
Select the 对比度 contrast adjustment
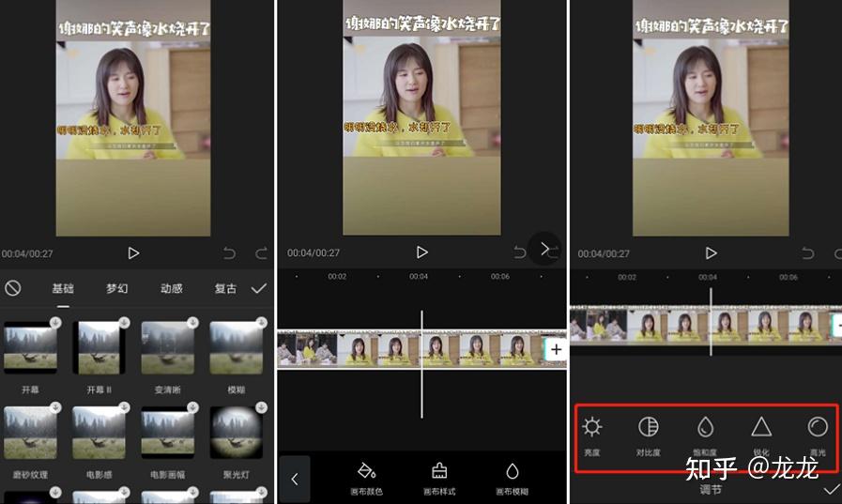[x=648, y=436]
